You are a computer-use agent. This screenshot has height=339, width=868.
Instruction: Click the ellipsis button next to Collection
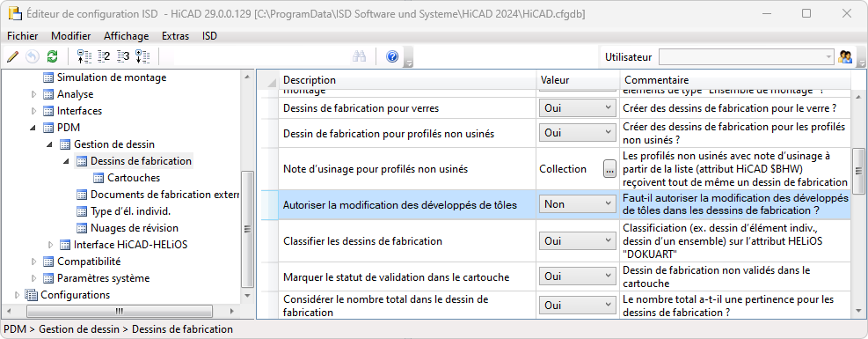click(609, 169)
